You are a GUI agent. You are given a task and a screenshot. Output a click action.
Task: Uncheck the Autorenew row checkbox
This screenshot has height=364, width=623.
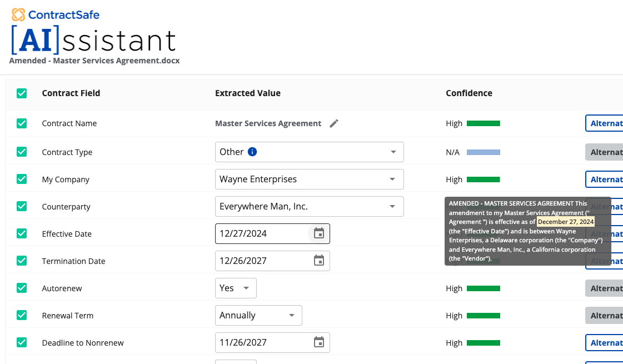click(22, 288)
